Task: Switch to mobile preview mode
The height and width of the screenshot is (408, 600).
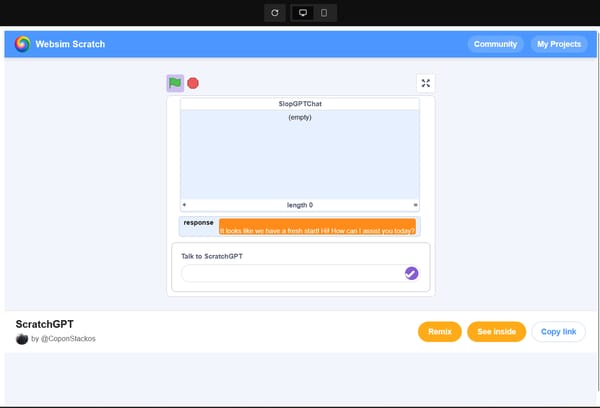Action: click(324, 13)
